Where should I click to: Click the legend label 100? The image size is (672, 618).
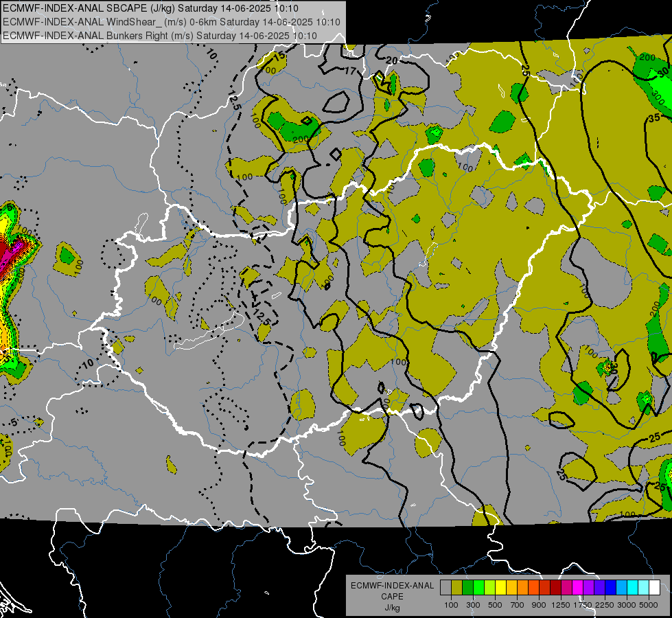(x=451, y=605)
